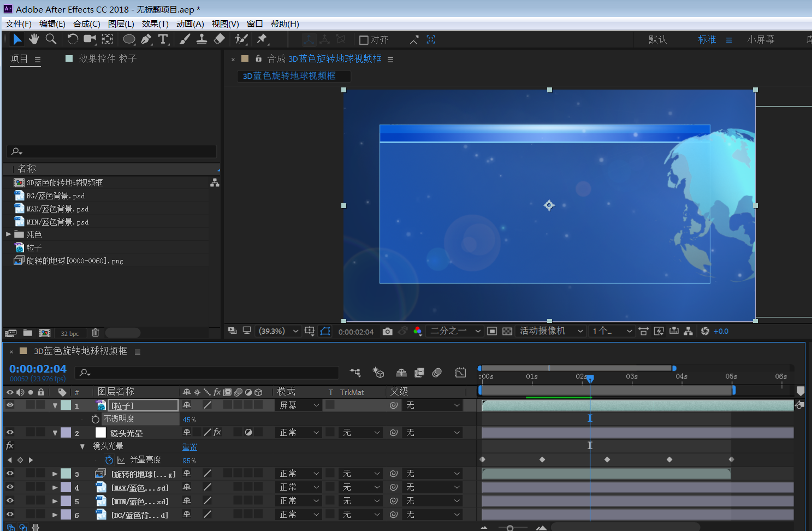
Task: Open the Graph Editor in timeline
Action: pos(460,373)
